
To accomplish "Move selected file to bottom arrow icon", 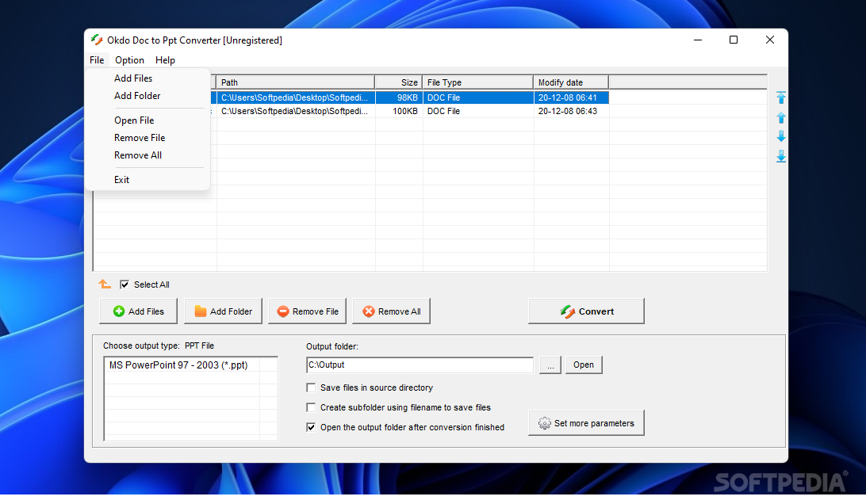I will pos(781,156).
